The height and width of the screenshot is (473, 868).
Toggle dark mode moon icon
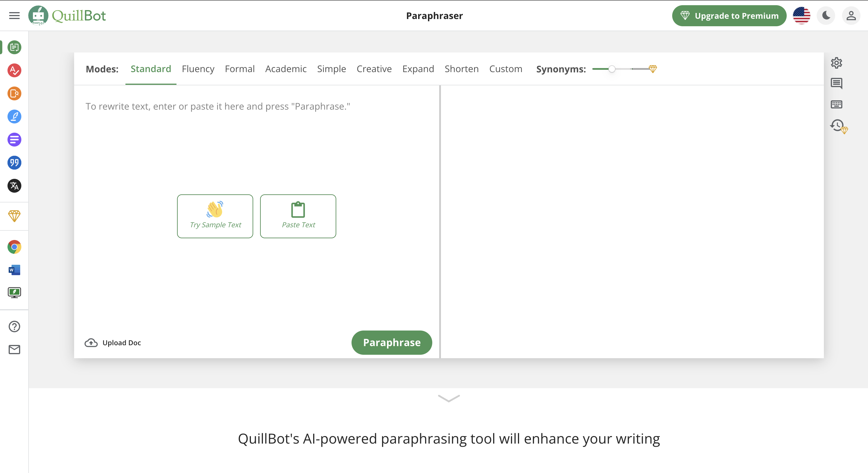click(x=826, y=16)
